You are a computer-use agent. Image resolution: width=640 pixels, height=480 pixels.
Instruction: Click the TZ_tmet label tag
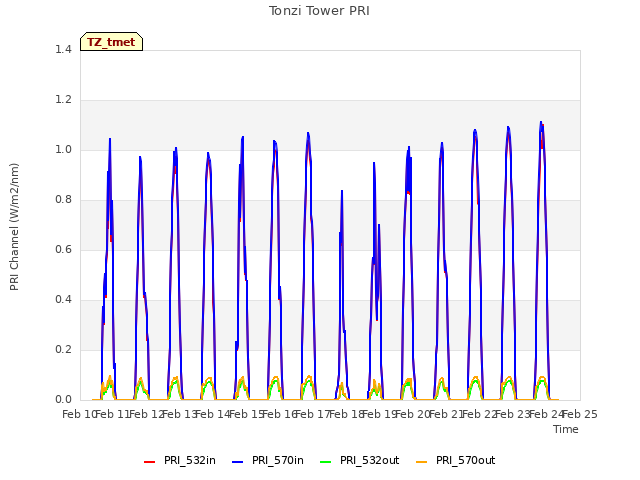click(x=111, y=42)
